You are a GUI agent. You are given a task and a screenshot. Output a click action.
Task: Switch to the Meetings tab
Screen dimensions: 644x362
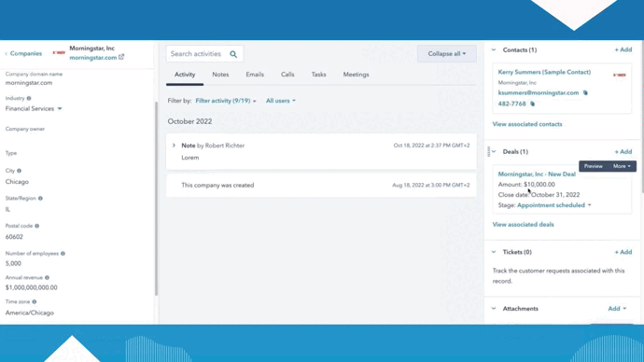click(357, 75)
